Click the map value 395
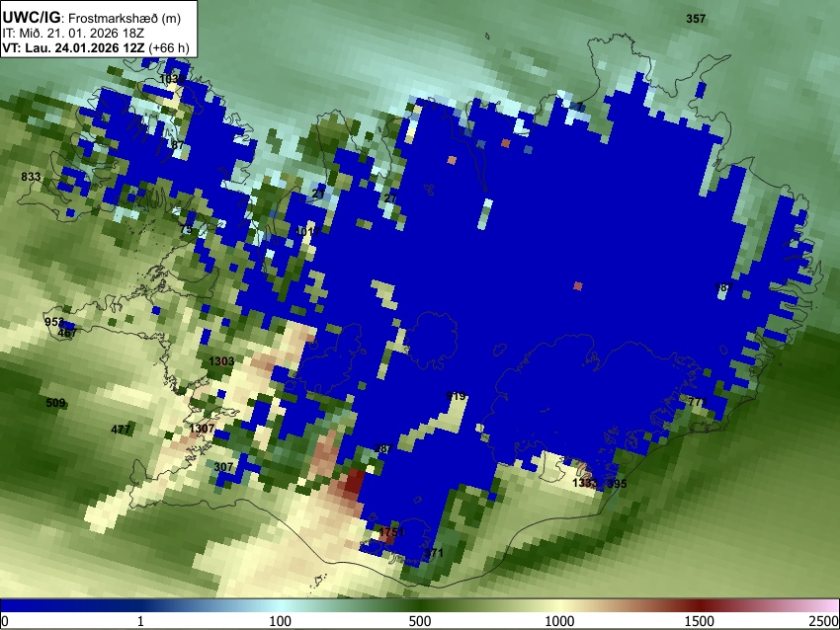The image size is (840, 630). 617,483
